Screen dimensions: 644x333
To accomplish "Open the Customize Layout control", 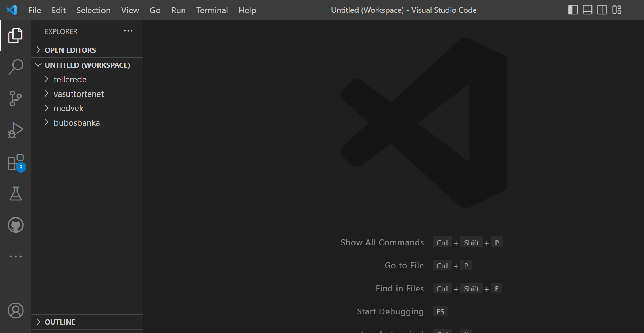I will point(617,10).
